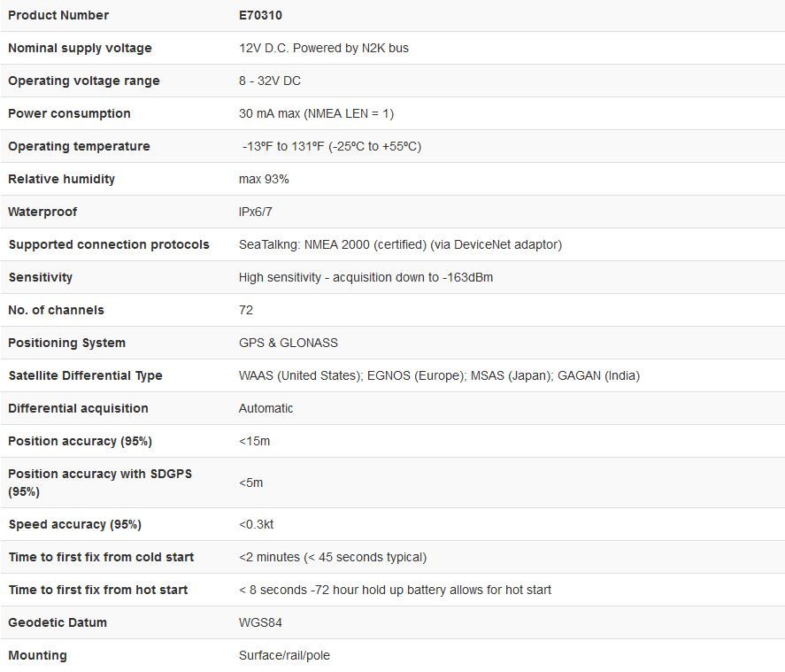Click the WGS84 geodetic datum value

tap(260, 622)
